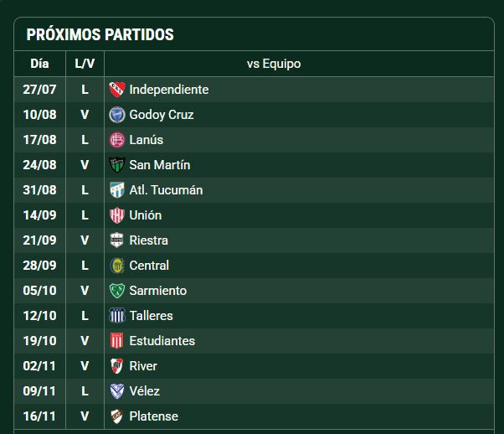Screen dimensions: 504x434
Task: Select the L/V column header
Action: pos(85,64)
